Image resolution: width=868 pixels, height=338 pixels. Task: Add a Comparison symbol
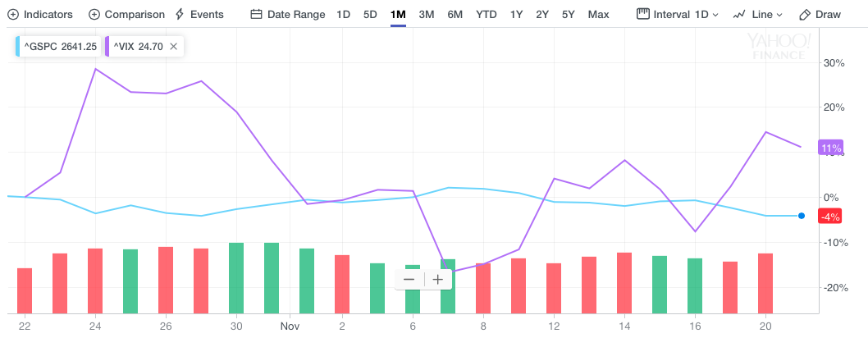click(x=126, y=15)
